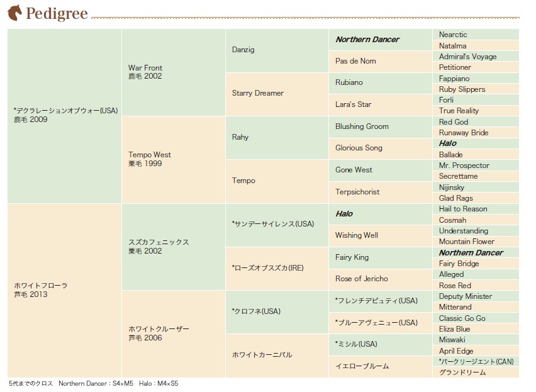
Task: Click the Miswaki cell
Action: 476,340
